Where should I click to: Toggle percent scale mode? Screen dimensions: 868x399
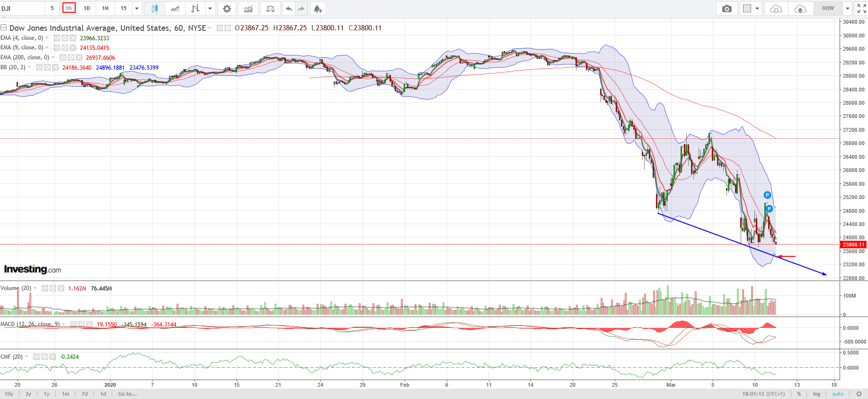(799, 394)
